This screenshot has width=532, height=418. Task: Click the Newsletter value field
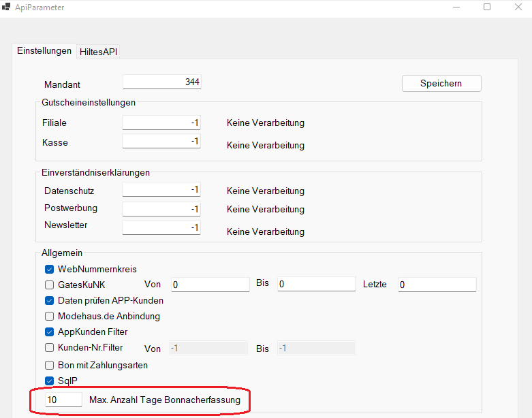(161, 227)
